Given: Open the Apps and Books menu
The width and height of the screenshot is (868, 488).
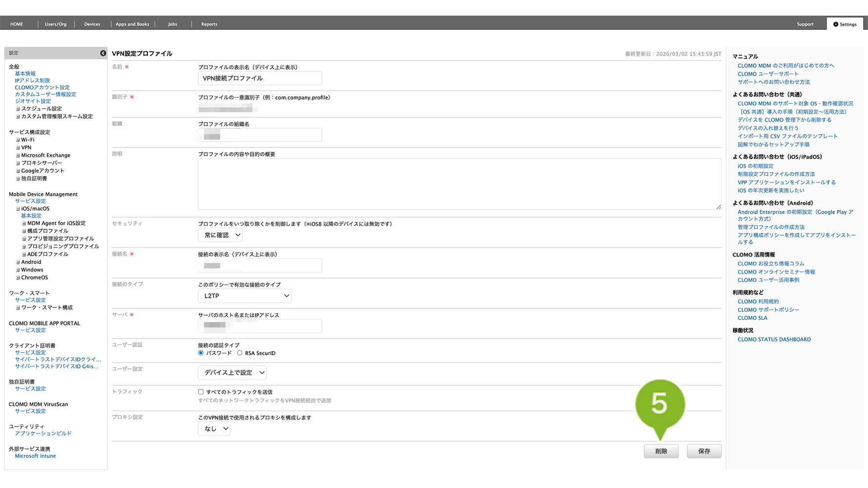Looking at the screenshot, I should (x=132, y=24).
